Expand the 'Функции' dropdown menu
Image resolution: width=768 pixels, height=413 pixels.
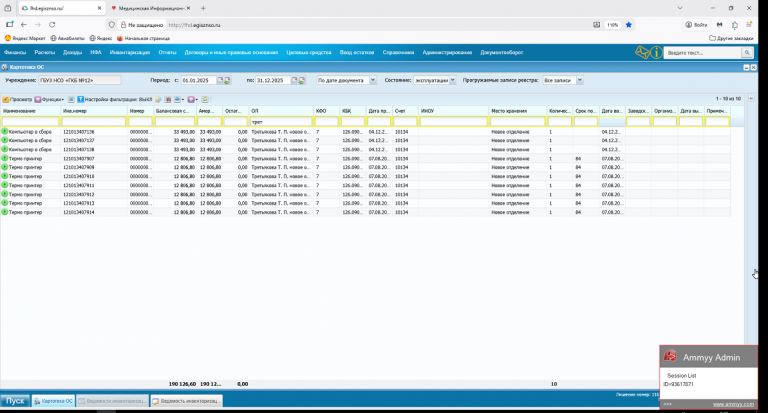(51, 100)
